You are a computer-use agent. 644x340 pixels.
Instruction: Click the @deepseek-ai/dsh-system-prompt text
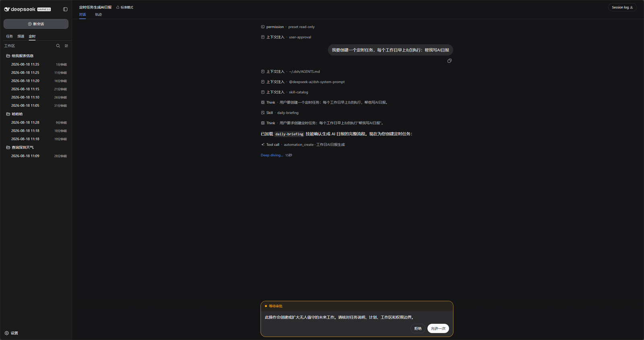[x=317, y=82]
